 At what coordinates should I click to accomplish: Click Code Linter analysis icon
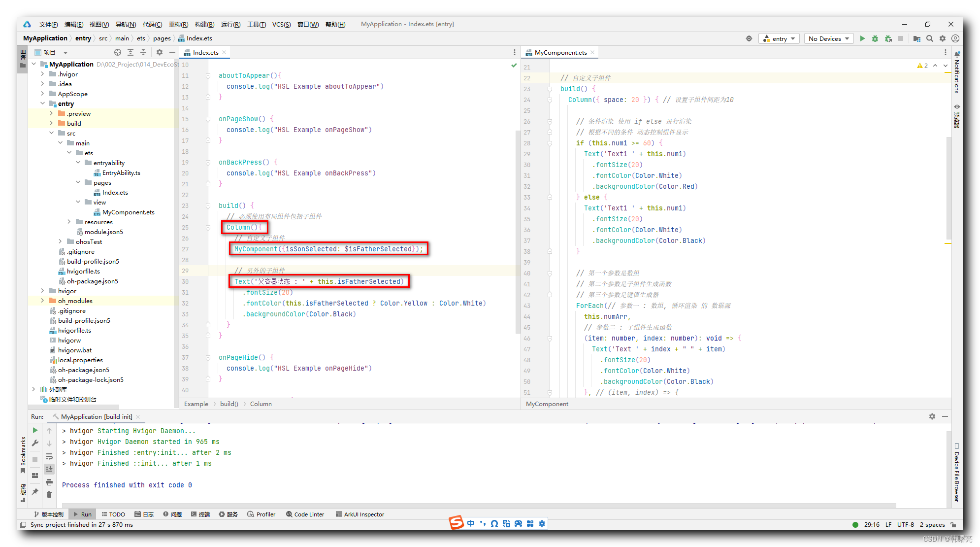[x=306, y=514]
